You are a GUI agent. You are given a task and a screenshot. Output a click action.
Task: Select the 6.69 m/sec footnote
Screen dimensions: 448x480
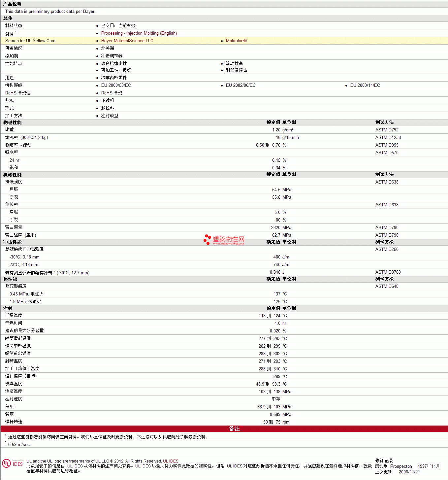point(19,445)
